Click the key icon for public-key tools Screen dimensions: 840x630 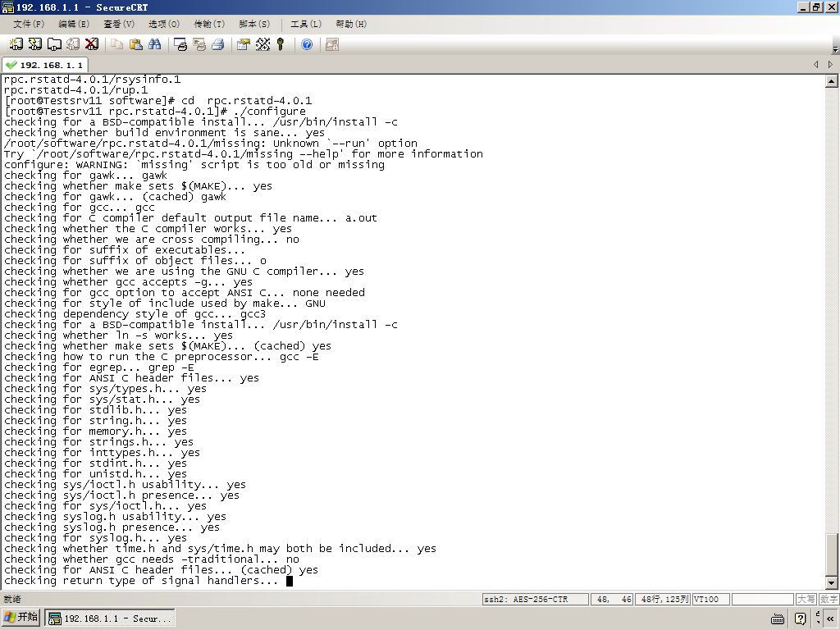pyautogui.click(x=281, y=44)
